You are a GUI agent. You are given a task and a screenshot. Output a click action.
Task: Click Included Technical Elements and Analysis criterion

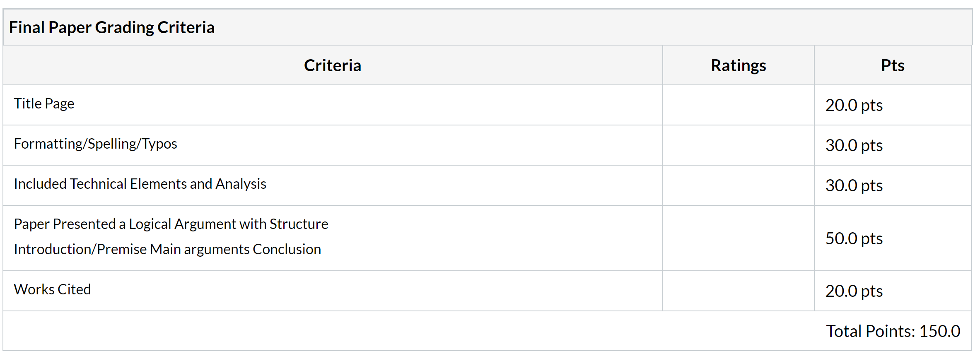140,184
